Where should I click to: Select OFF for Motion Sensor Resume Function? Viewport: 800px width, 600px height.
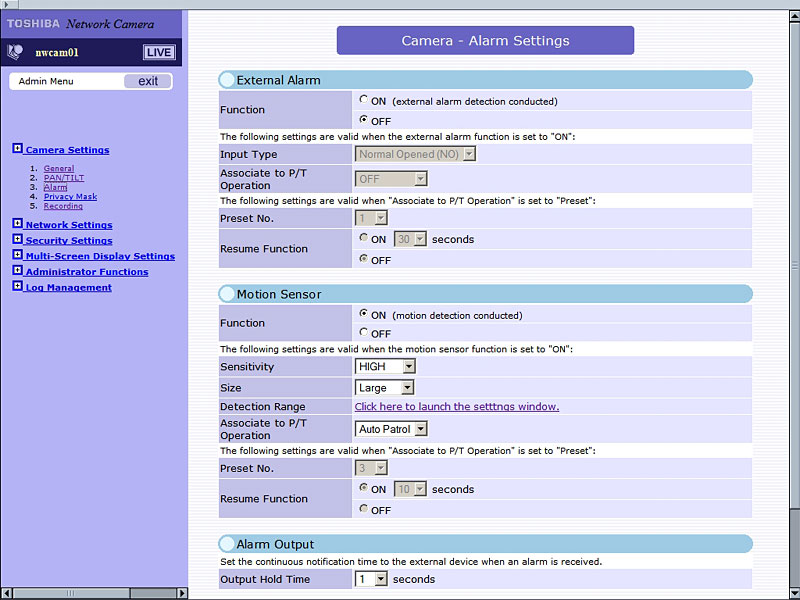[x=363, y=509]
